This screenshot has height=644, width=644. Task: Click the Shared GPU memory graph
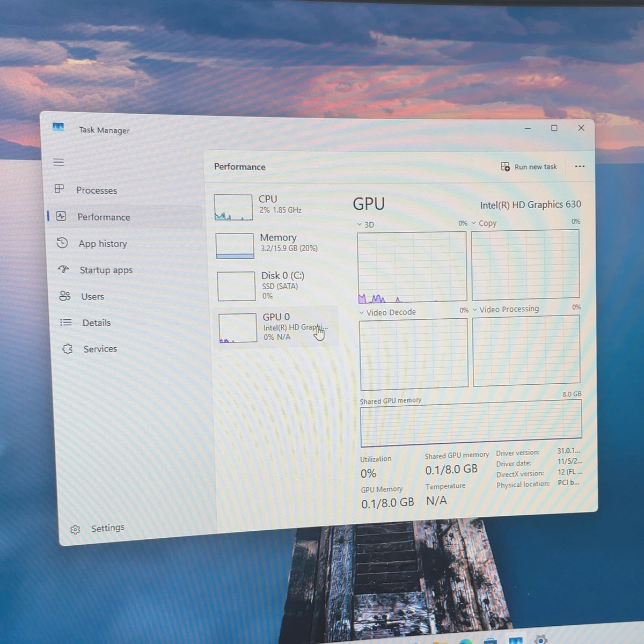(x=471, y=424)
